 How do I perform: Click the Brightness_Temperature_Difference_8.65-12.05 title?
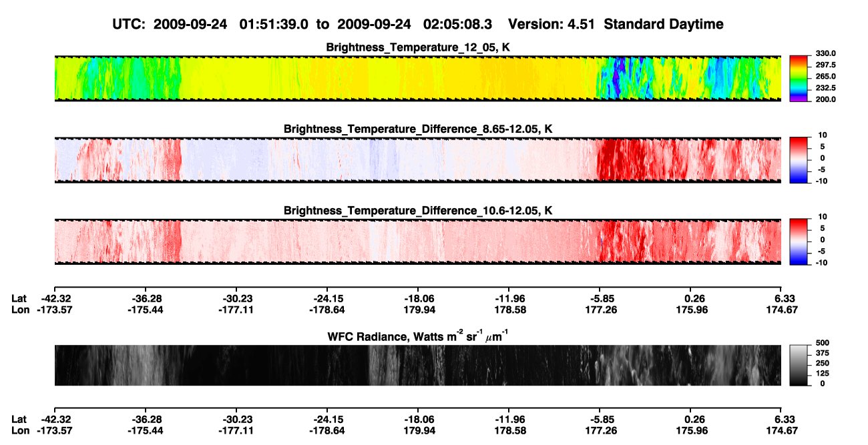[x=418, y=129]
